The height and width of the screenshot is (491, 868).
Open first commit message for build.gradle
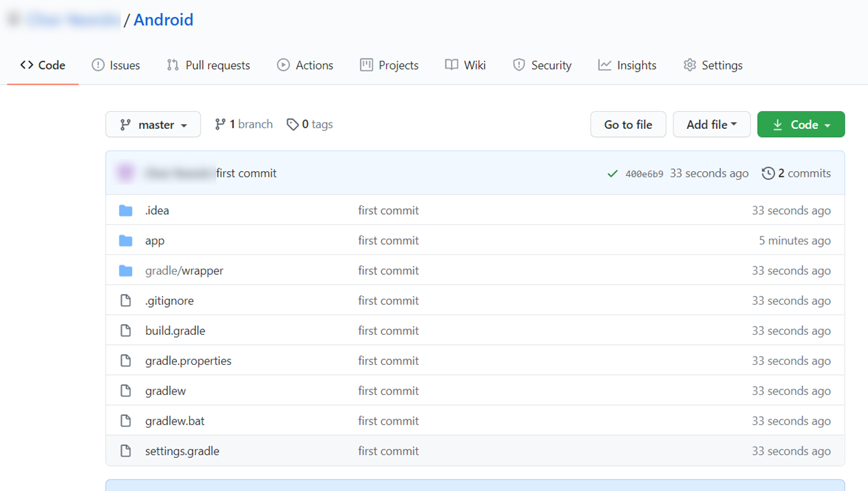point(388,331)
